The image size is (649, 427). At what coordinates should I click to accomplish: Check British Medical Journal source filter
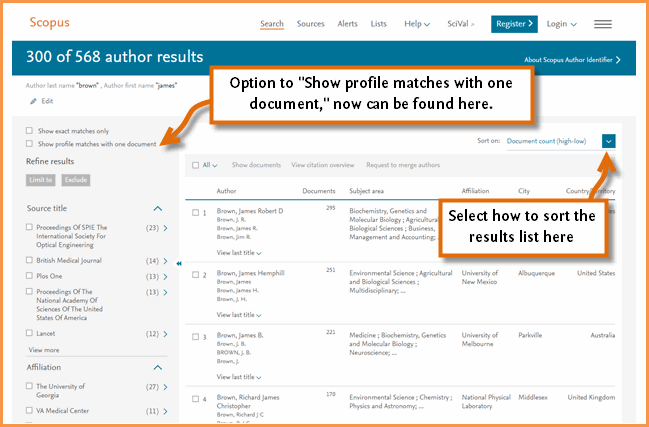[29, 260]
